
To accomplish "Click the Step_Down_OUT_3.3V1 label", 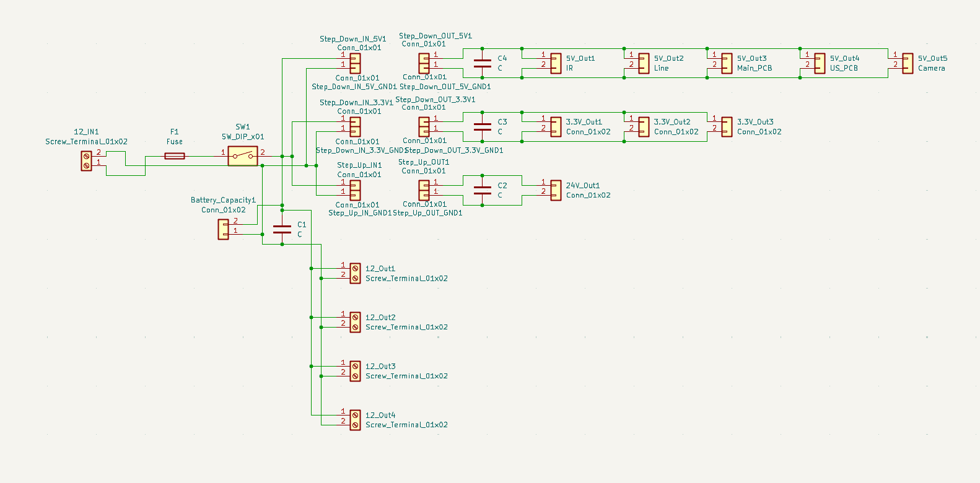I will click(435, 100).
